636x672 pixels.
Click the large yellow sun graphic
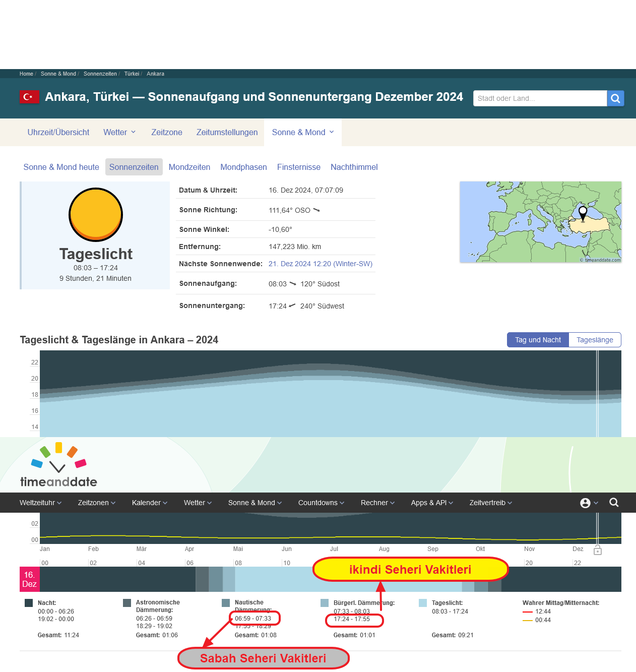click(x=96, y=214)
